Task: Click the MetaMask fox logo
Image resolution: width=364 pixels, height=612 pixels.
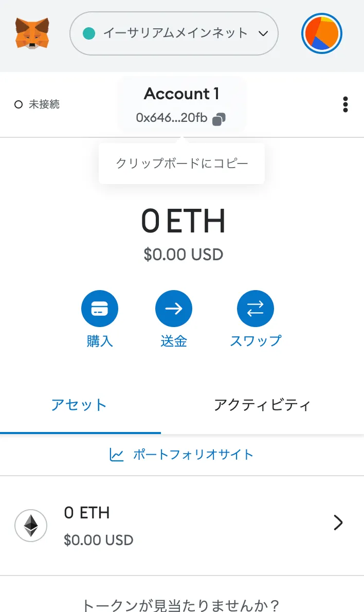Action: coord(33,33)
